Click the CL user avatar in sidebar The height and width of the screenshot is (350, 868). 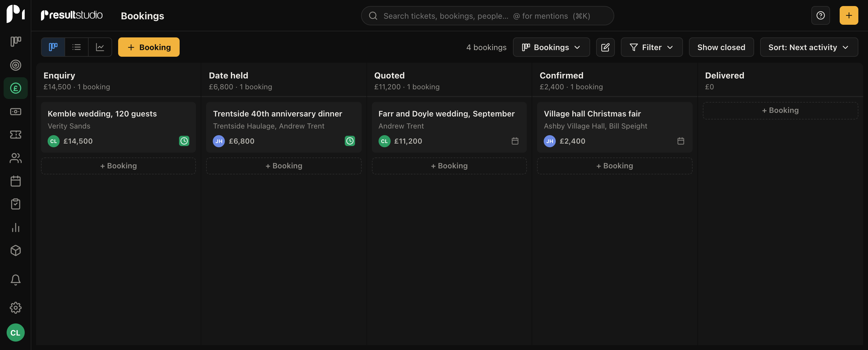[x=15, y=332]
